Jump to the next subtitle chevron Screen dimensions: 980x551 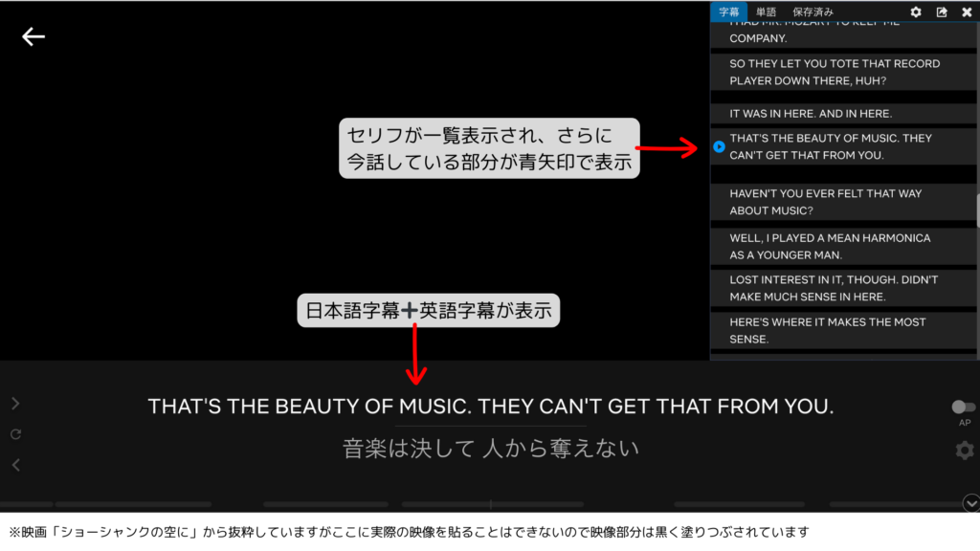15,404
